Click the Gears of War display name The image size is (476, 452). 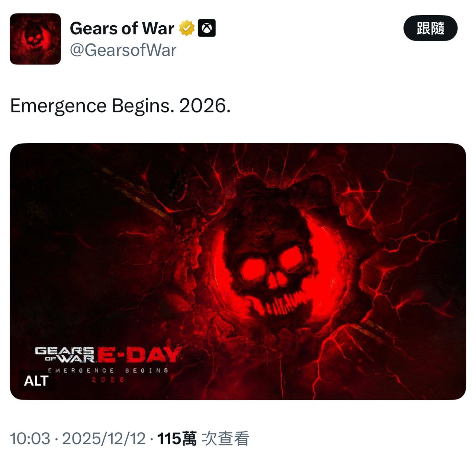(x=122, y=28)
